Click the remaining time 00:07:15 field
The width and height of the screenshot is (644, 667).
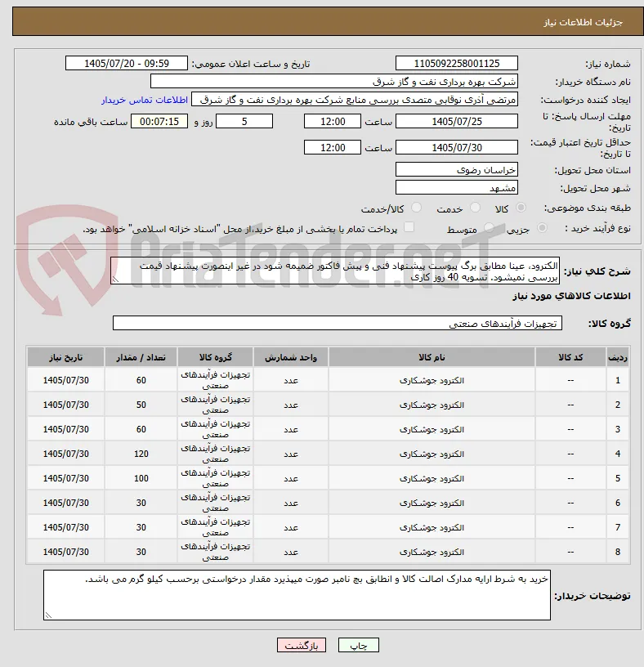159,121
